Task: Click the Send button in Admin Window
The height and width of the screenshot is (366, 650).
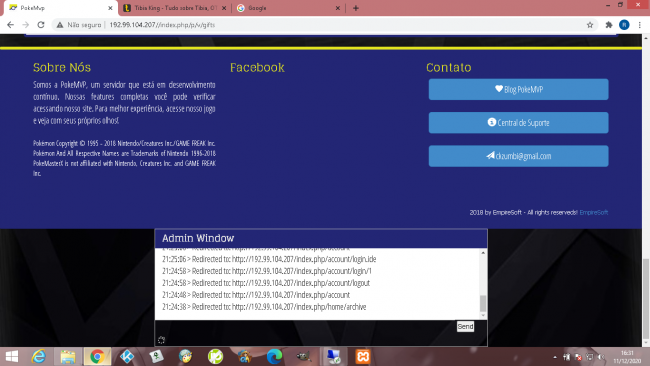Action: (x=465, y=327)
